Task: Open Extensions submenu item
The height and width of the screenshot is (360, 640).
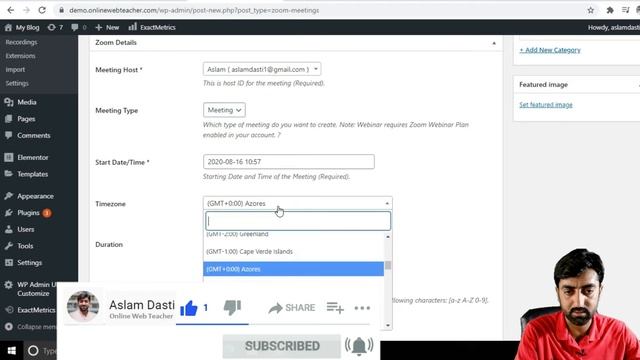Action: [x=20, y=56]
